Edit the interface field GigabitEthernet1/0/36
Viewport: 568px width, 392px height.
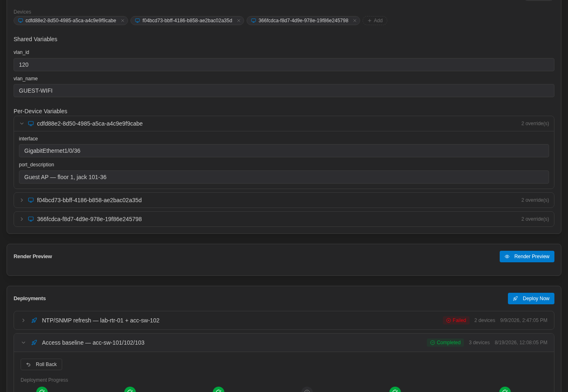(284, 151)
